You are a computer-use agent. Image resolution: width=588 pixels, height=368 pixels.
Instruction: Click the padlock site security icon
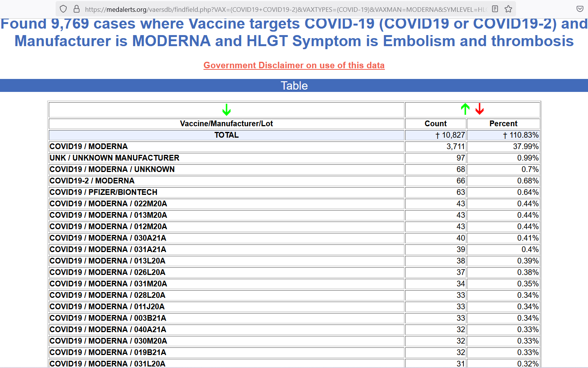pos(77,9)
